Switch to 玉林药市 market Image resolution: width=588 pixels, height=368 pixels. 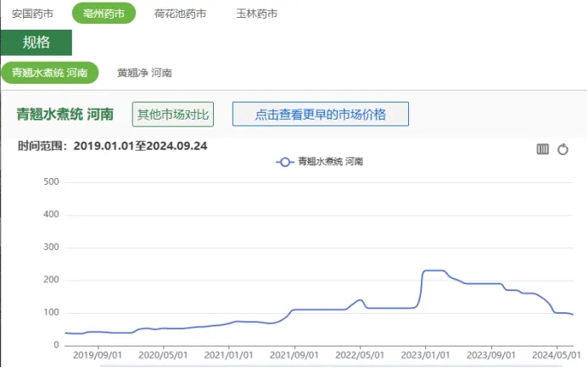(x=257, y=14)
